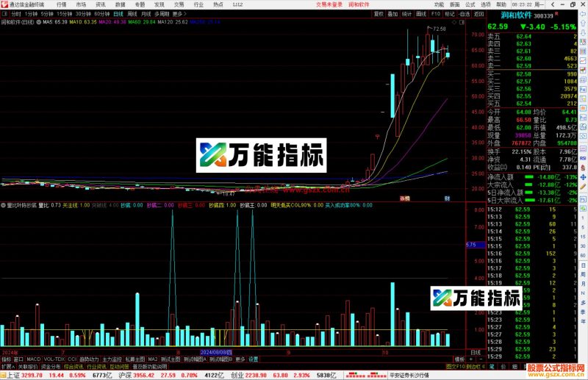Click the 统计 statistics button
Image resolution: width=588 pixels, height=380 pixels.
(407, 14)
